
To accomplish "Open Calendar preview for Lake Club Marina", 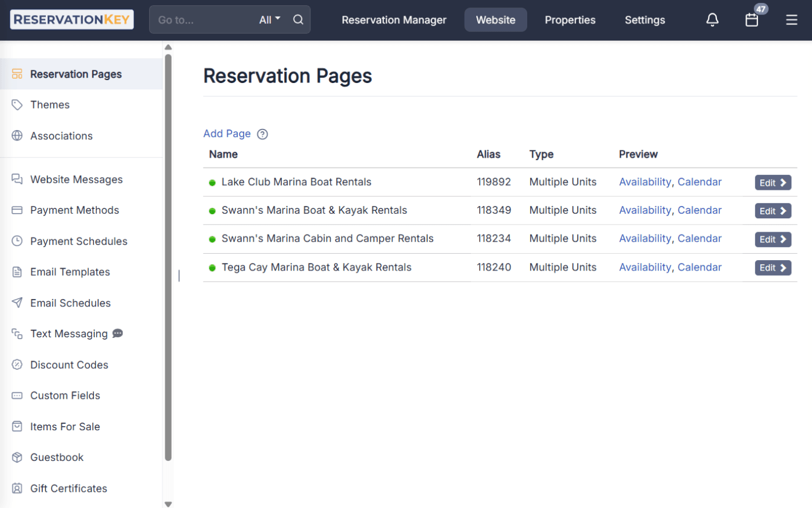I will pyautogui.click(x=699, y=182).
